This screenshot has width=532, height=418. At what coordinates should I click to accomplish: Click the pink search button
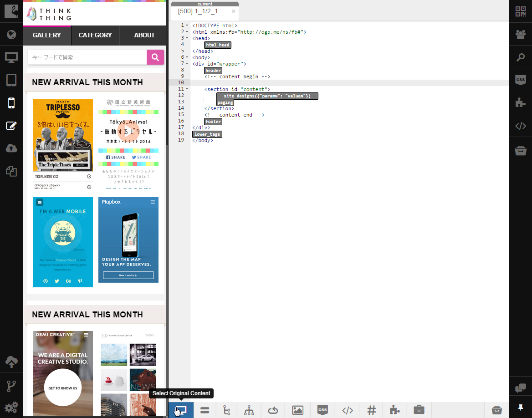click(155, 57)
